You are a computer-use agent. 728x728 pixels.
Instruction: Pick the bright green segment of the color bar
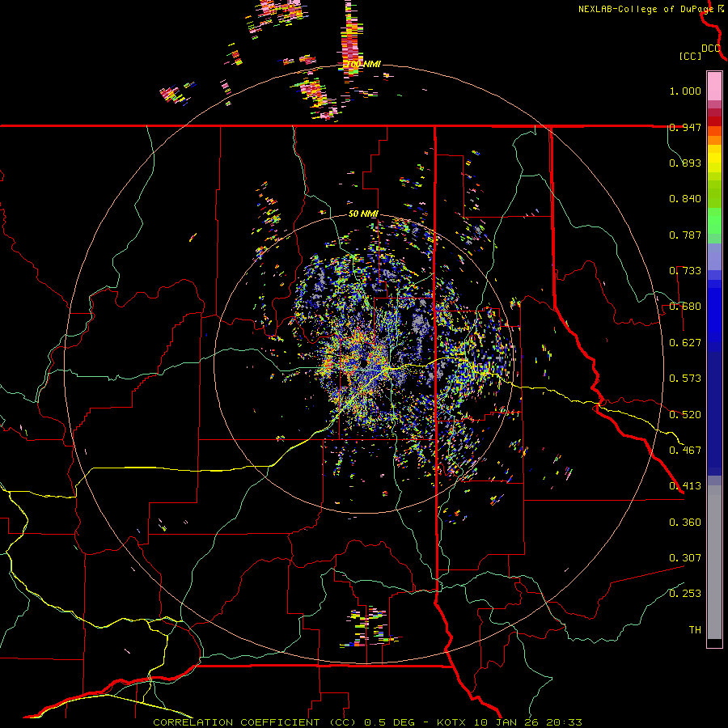[714, 221]
